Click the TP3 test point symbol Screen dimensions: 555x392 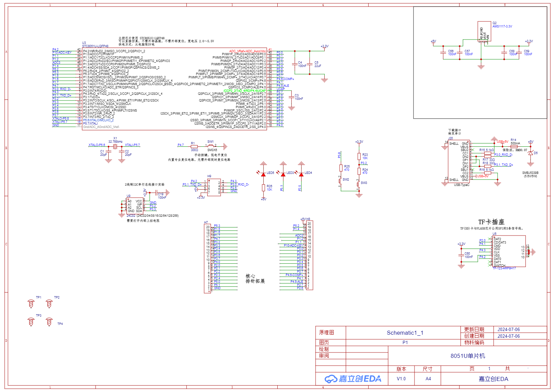(31, 322)
